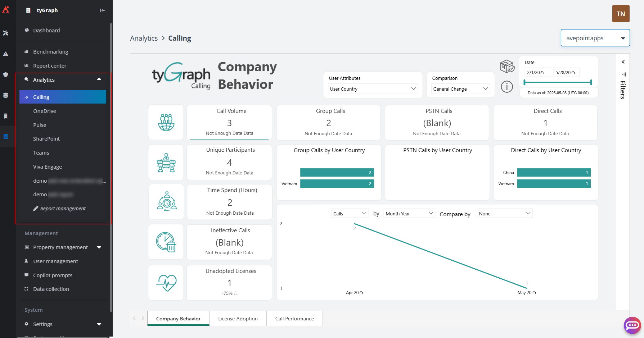The image size is (644, 338).
Task: Select the wrench tools icon in the left rail
Action: [x=6, y=33]
